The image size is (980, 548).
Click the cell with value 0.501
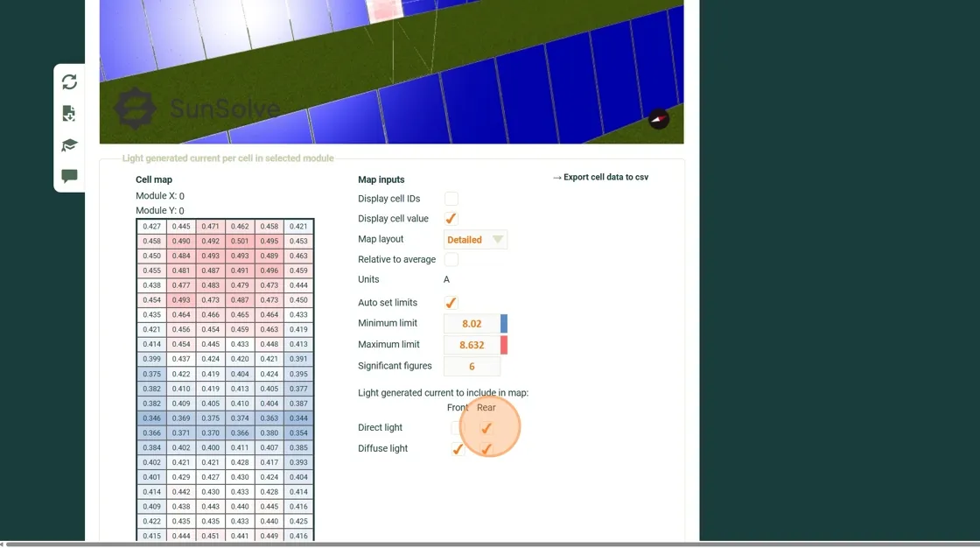pos(240,242)
